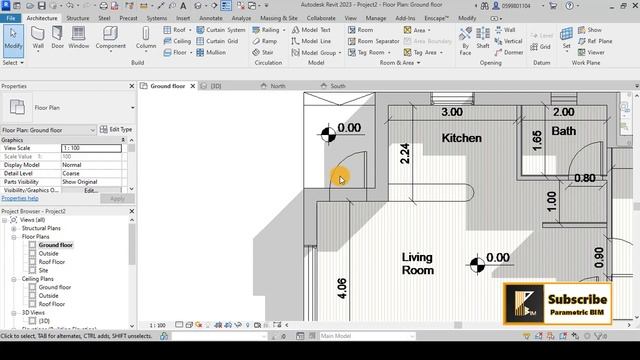Open the Main Model workset selector

click(x=367, y=336)
